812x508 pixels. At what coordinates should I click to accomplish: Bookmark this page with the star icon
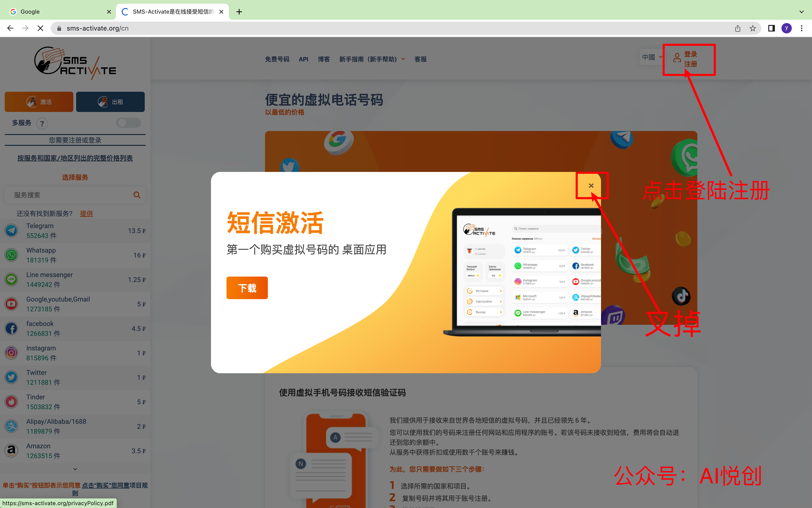coord(753,28)
